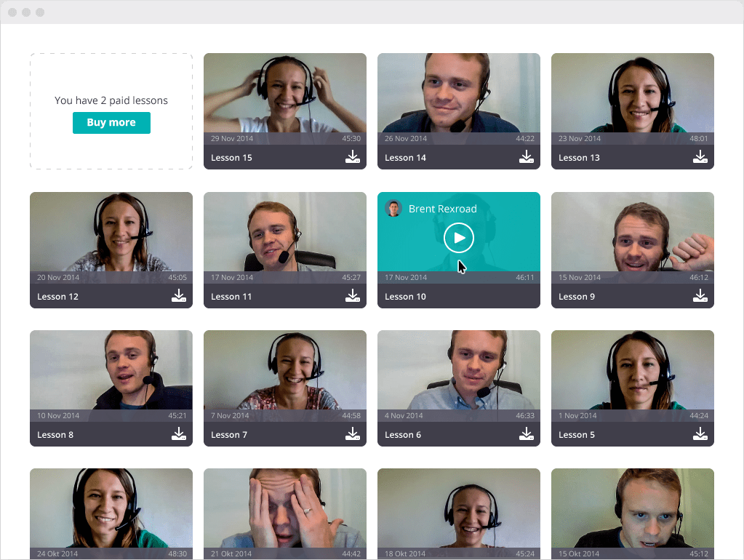Click the Lesson 7 title
This screenshot has height=560, width=744.
pyautogui.click(x=228, y=435)
